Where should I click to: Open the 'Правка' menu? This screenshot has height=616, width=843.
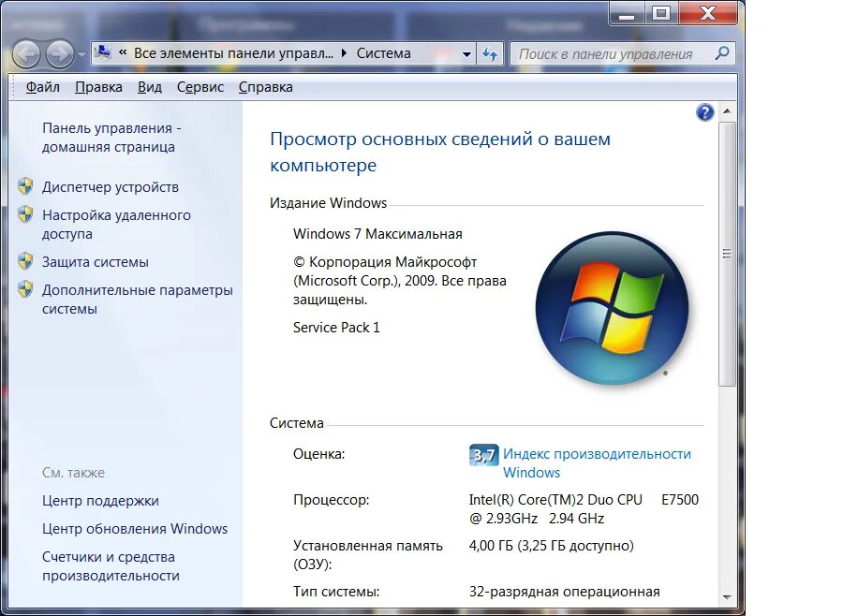tap(98, 87)
